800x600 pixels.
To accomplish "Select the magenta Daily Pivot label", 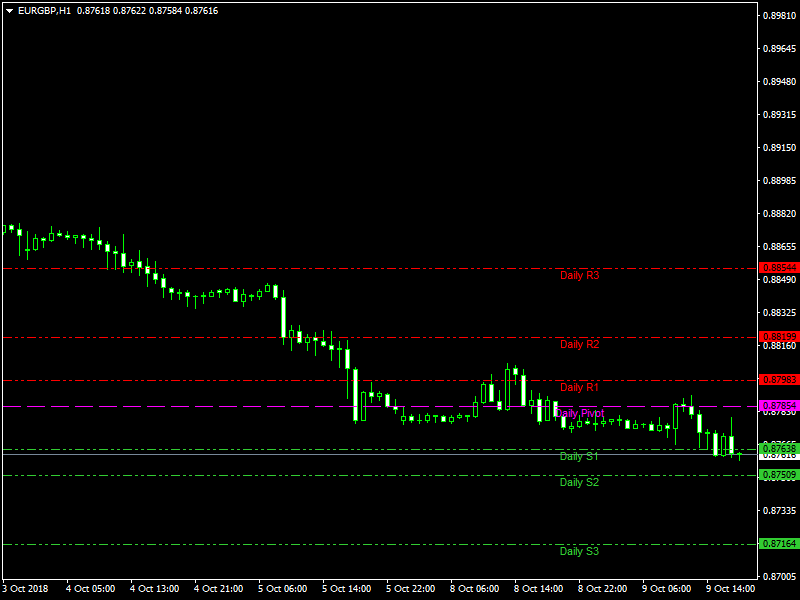I will (x=580, y=413).
